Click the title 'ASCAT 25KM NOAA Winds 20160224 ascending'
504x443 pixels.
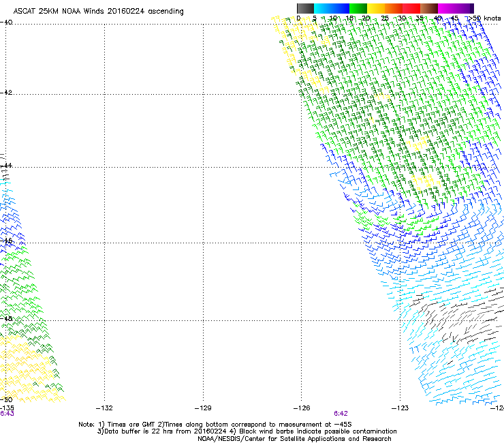pyautogui.click(x=98, y=12)
